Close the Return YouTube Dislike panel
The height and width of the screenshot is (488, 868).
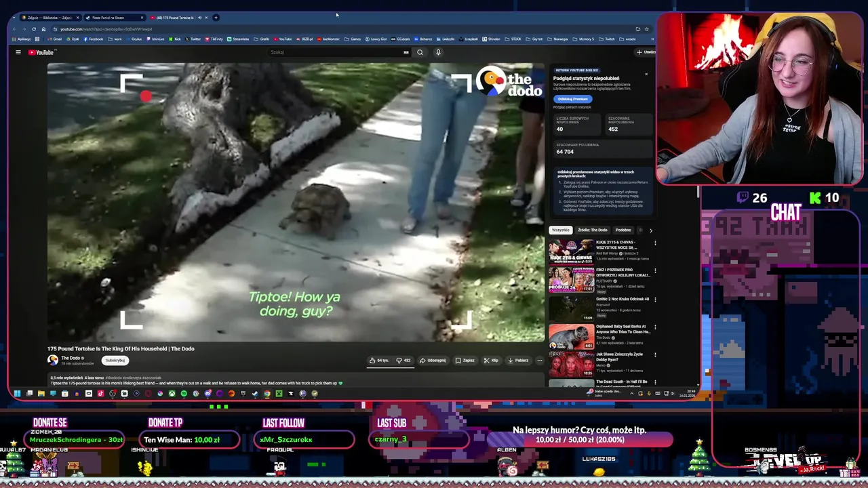[646, 74]
